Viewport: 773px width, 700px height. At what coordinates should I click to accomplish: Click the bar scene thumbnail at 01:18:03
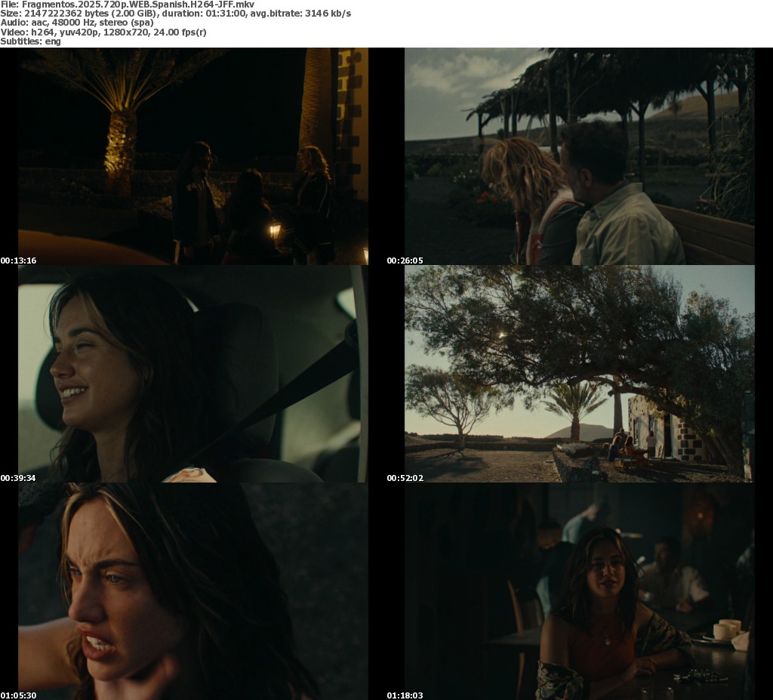580,591
